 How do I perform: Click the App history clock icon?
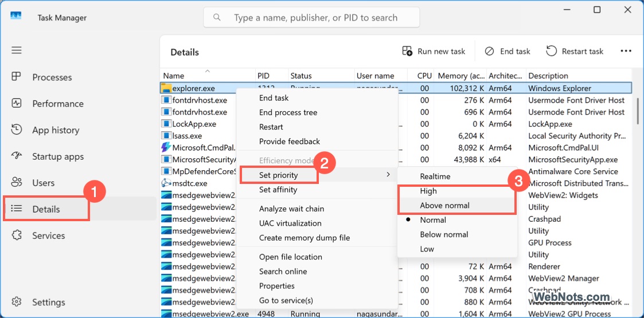click(16, 129)
